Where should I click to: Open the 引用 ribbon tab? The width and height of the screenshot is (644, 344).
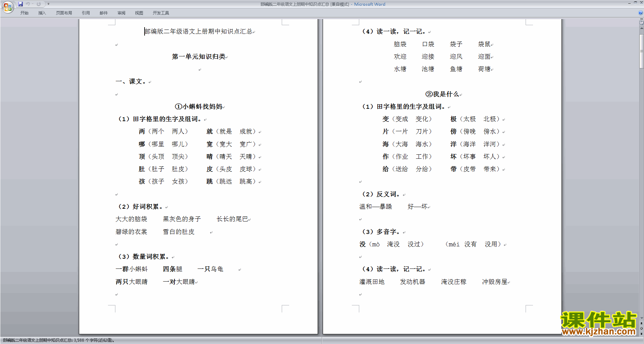[x=86, y=13]
